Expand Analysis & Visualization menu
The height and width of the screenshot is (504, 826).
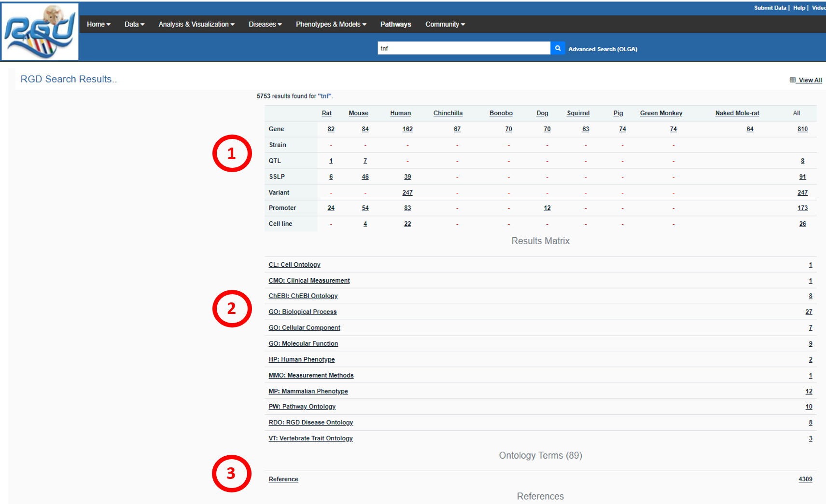[196, 24]
